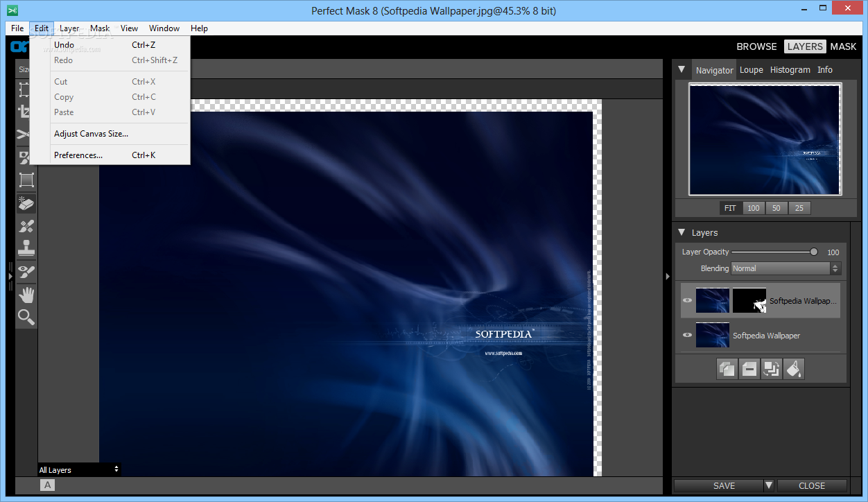The width and height of the screenshot is (868, 502).
Task: Select the Zoom magnifier tool
Action: 26,318
